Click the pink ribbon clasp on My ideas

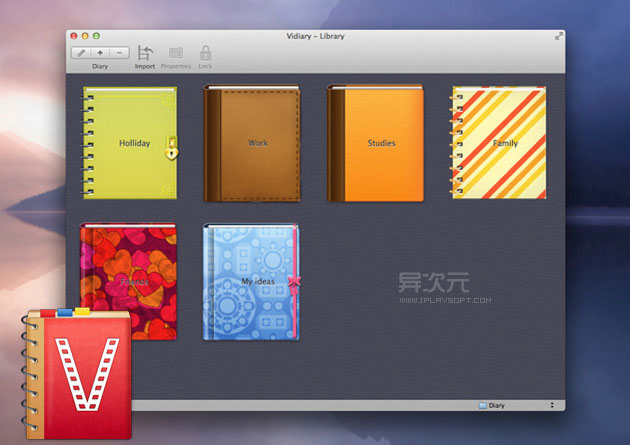point(294,283)
